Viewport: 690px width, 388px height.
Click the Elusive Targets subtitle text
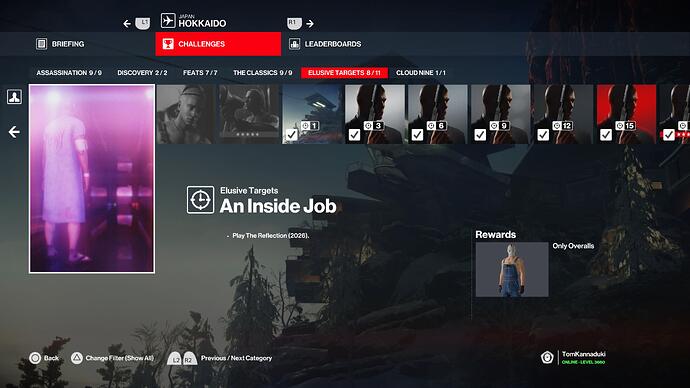point(249,190)
